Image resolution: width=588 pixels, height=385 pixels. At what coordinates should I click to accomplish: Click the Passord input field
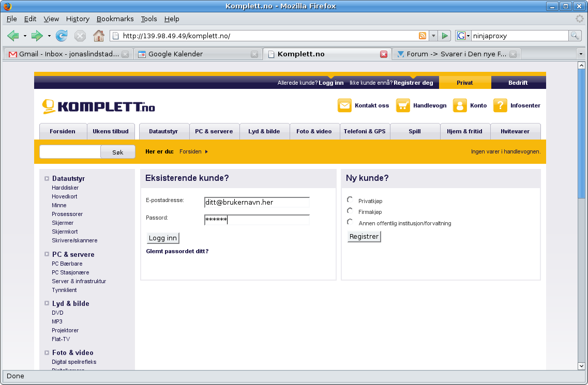click(x=257, y=220)
